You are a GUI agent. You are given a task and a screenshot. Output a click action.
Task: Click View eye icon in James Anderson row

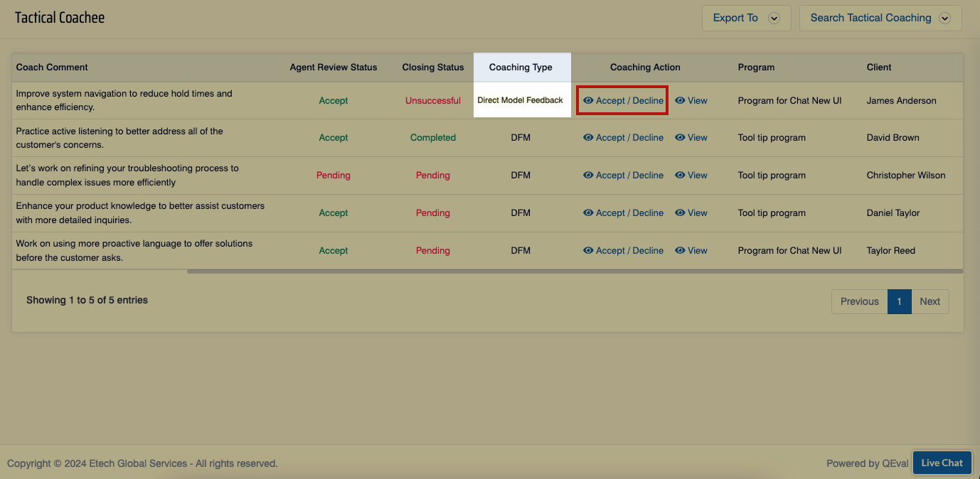[x=680, y=101]
